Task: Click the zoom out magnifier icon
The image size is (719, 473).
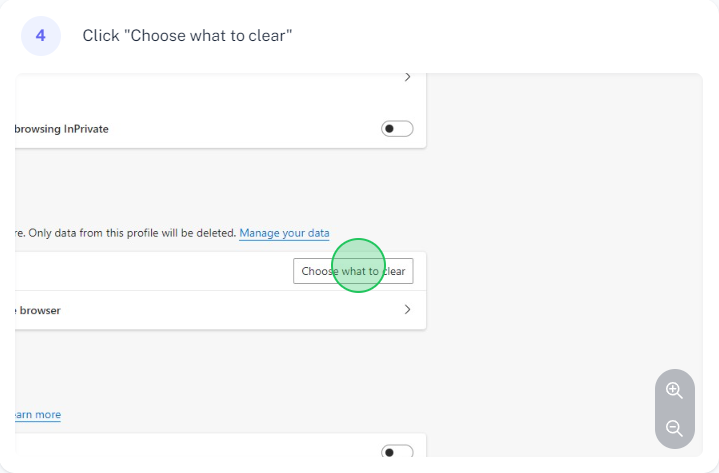Action: tap(674, 429)
